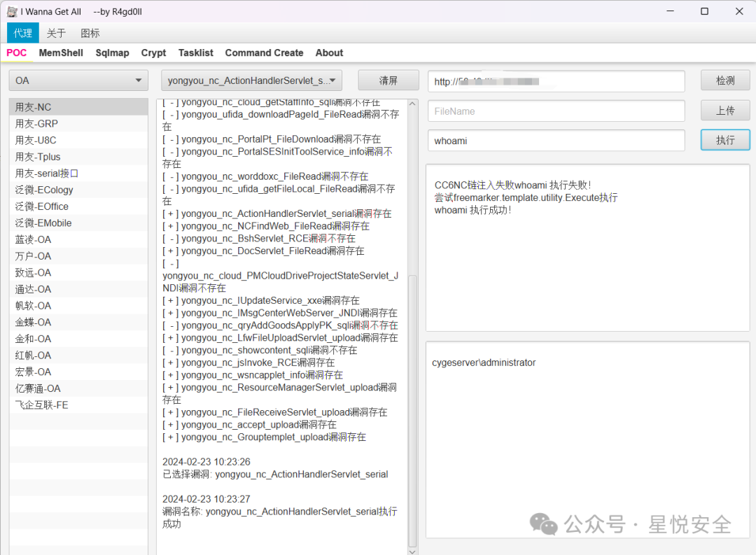Click the 2024-02-23 10:23:26 timestamp line
756x555 pixels.
[206, 462]
